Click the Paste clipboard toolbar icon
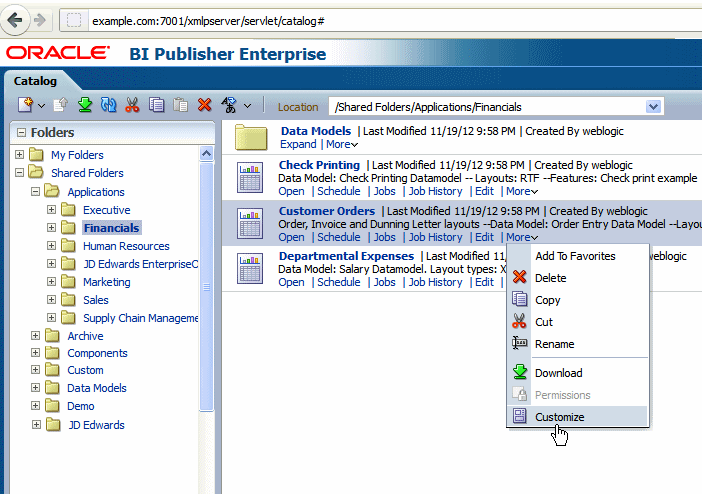Viewport: 702px width, 494px height. point(180,105)
